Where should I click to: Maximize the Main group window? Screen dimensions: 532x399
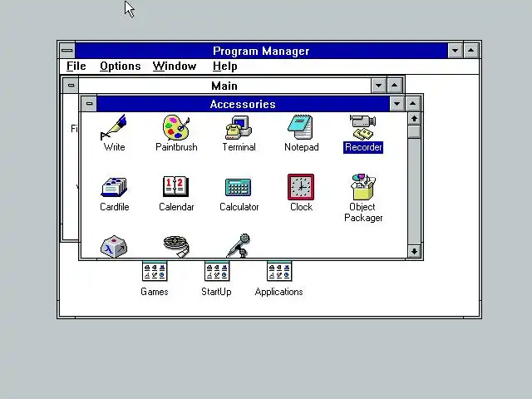click(394, 85)
